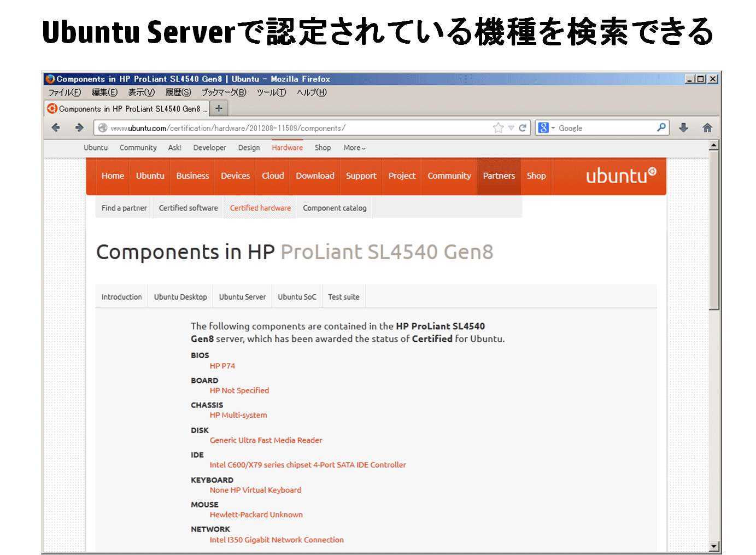
Task: Open Generic Ultra Fast Media Reader link
Action: [266, 440]
